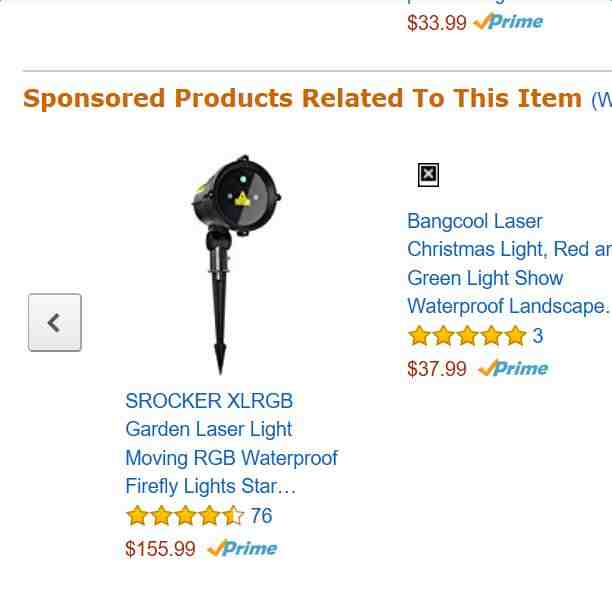This screenshot has width=612, height=609.
Task: Select the $33.99 price at top
Action: pos(437,22)
